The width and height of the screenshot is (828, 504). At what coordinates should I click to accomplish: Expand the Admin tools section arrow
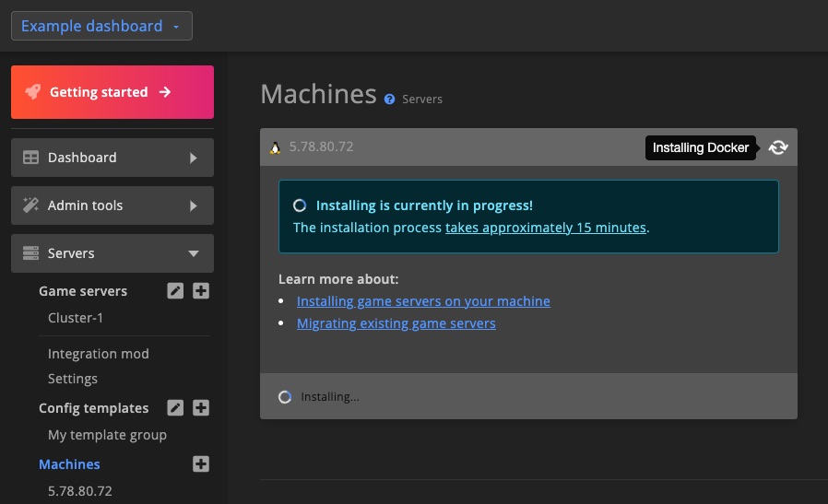[194, 205]
